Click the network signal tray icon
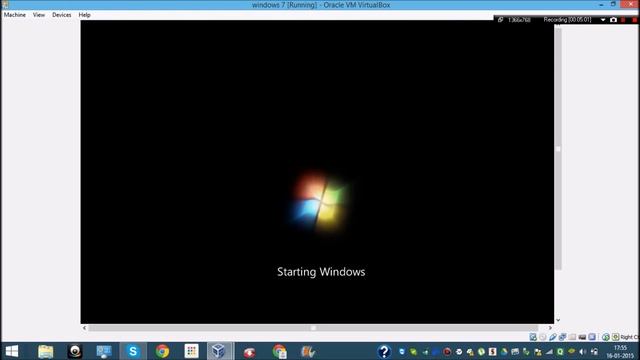 [x=549, y=352]
